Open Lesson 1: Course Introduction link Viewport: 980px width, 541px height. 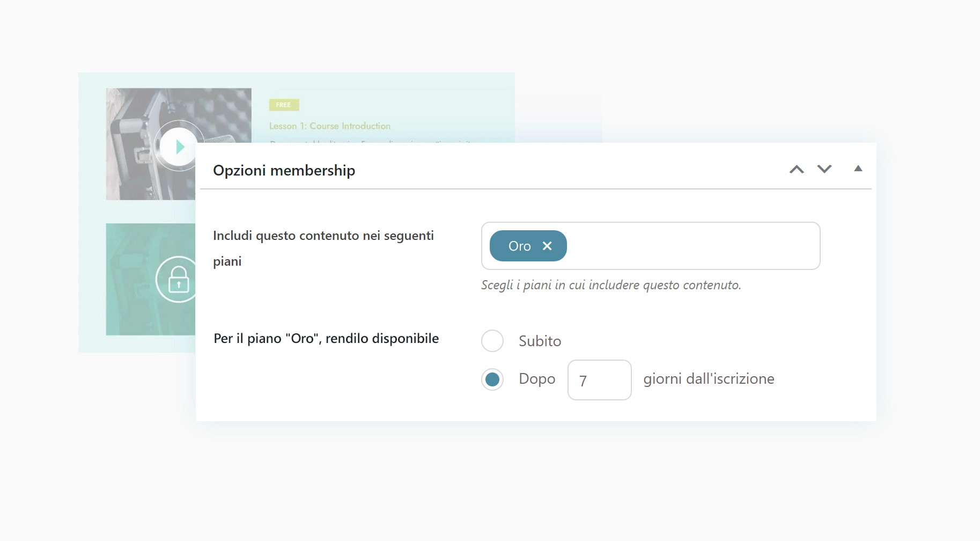tap(330, 126)
